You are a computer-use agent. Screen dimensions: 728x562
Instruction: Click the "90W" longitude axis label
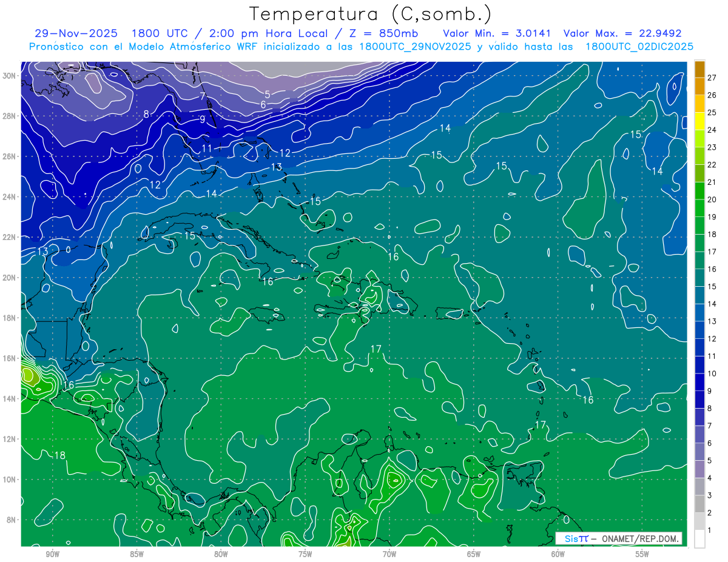point(53,554)
